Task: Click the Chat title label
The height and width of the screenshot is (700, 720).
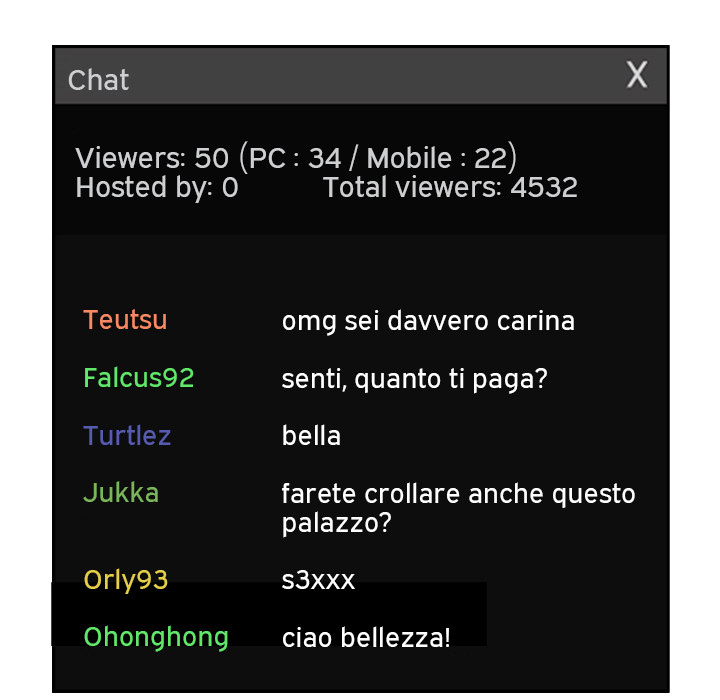Action: tap(98, 80)
